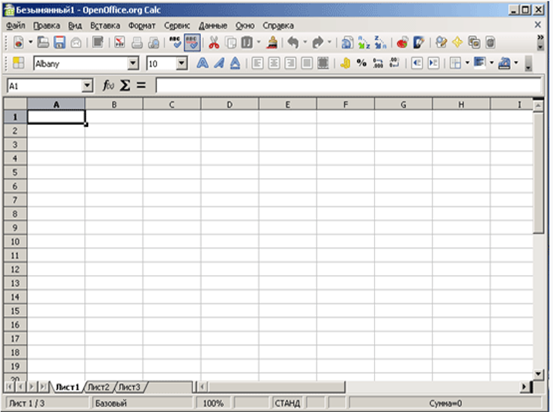Image resolution: width=553 pixels, height=412 pixels.
Task: Click the Edit File icon
Action: (98, 43)
